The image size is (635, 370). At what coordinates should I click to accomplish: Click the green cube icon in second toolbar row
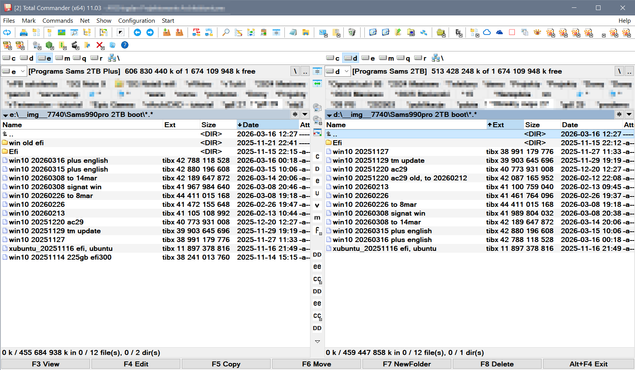coord(49,45)
